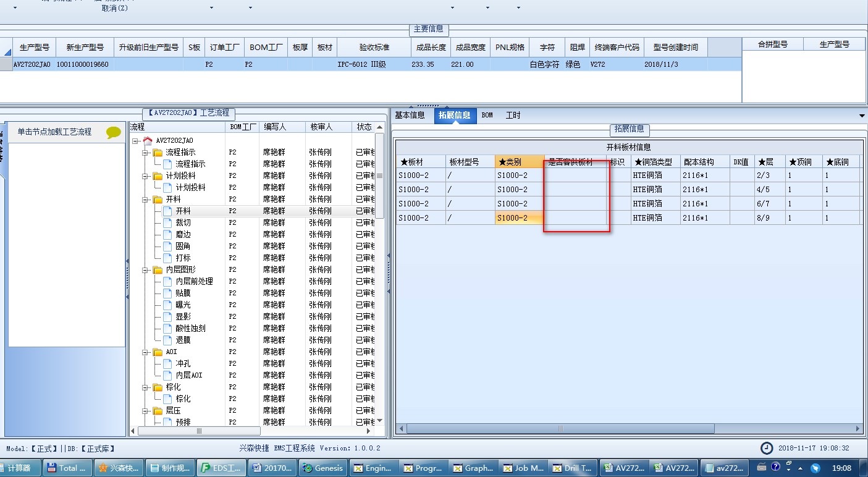Select the 预排 process node

click(x=183, y=422)
